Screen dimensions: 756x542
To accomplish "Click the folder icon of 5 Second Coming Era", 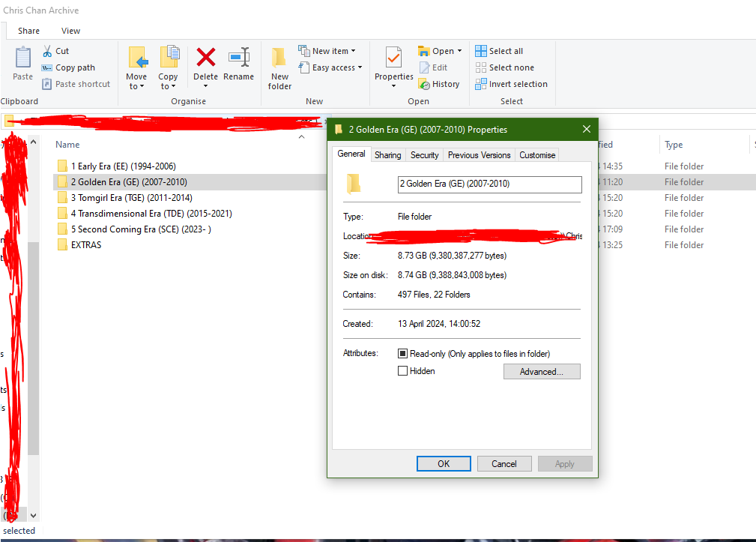I will pyautogui.click(x=62, y=229).
